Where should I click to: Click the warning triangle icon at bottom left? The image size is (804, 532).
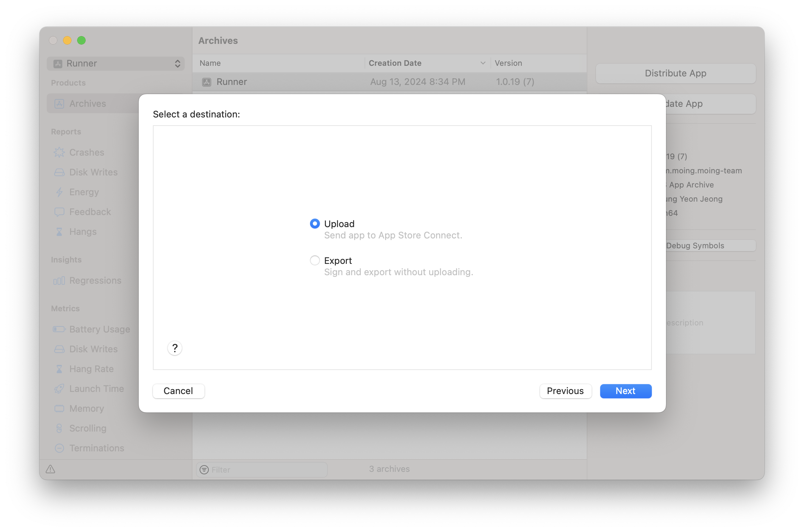[x=50, y=469]
